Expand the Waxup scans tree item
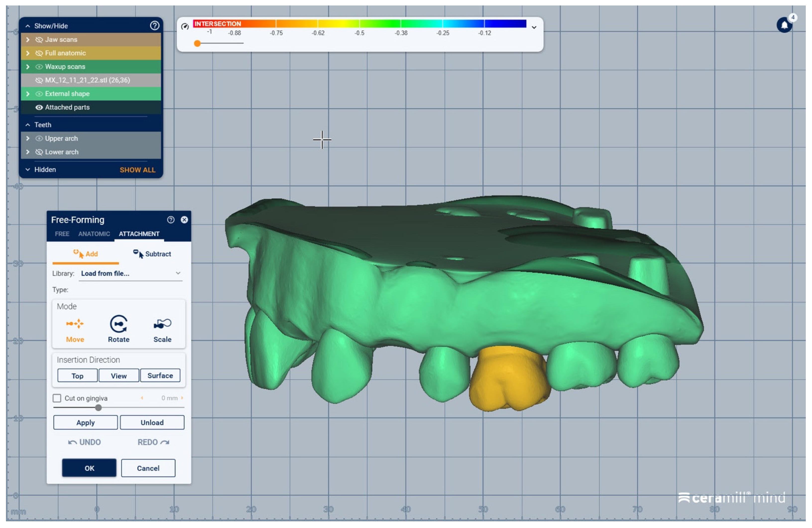This screenshot has width=812, height=528. pyautogui.click(x=28, y=67)
